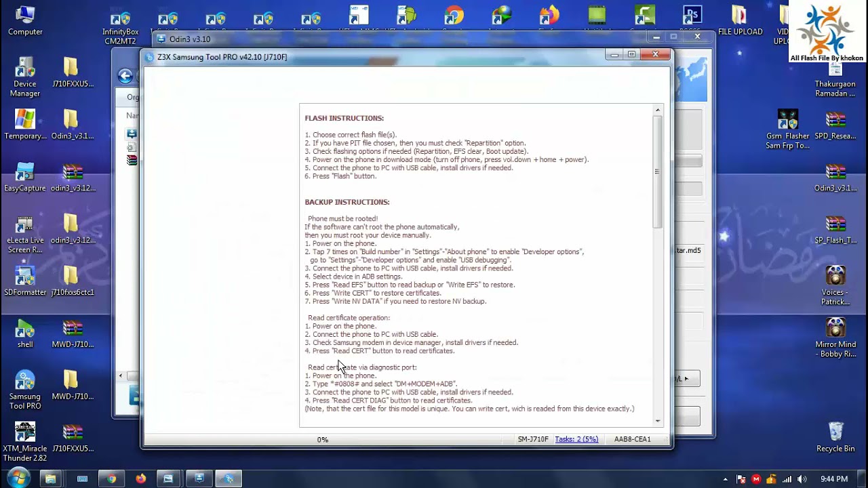Launch Photoshop desktop shortcut
This screenshot has width=868, height=488.
692,17
